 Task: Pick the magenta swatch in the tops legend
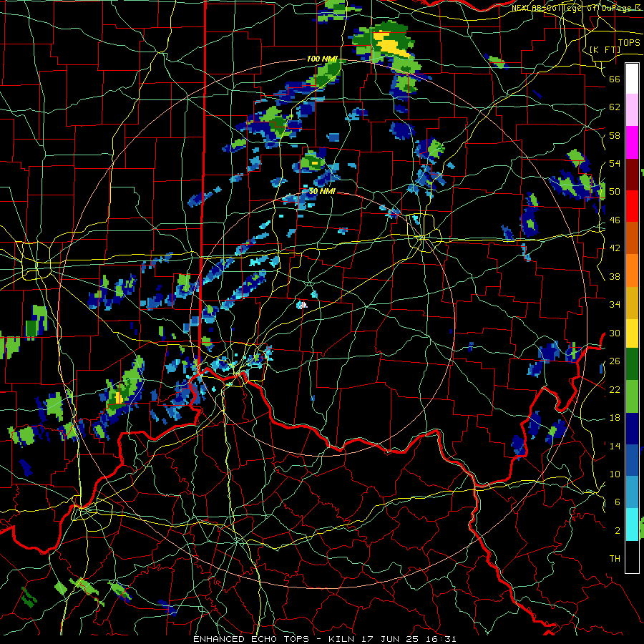(632, 142)
